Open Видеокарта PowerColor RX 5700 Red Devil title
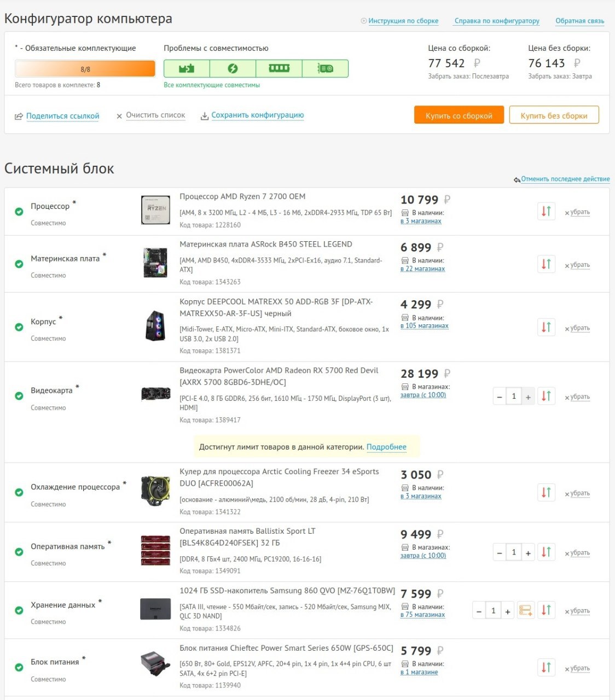 279,376
